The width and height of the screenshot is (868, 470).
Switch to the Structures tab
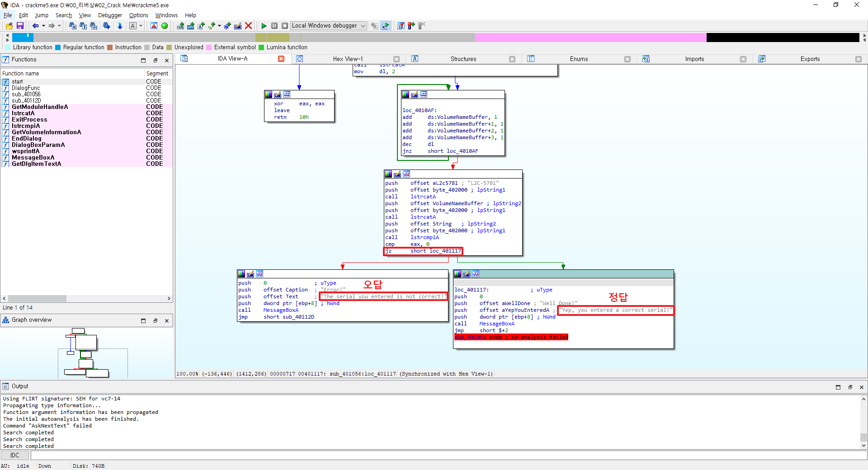463,59
